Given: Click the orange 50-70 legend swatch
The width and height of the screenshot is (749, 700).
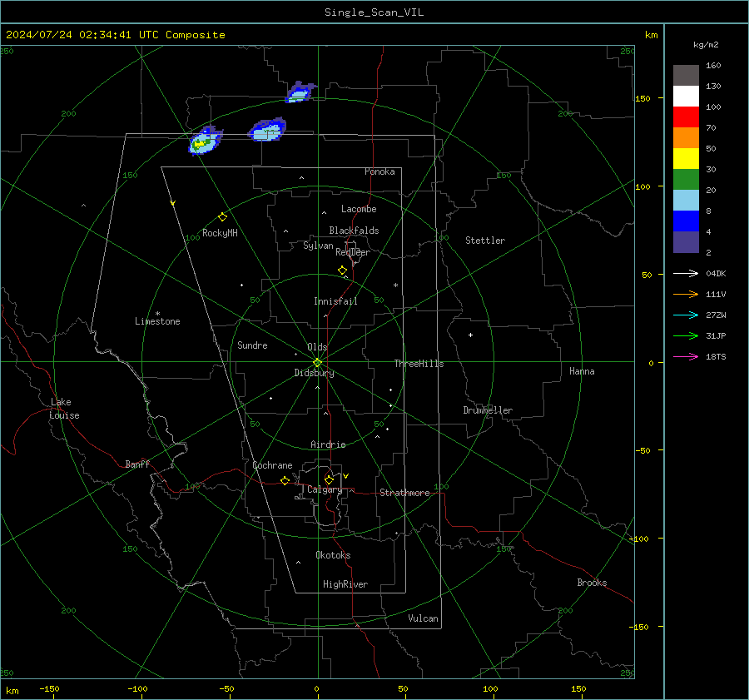Looking at the screenshot, I should (686, 137).
